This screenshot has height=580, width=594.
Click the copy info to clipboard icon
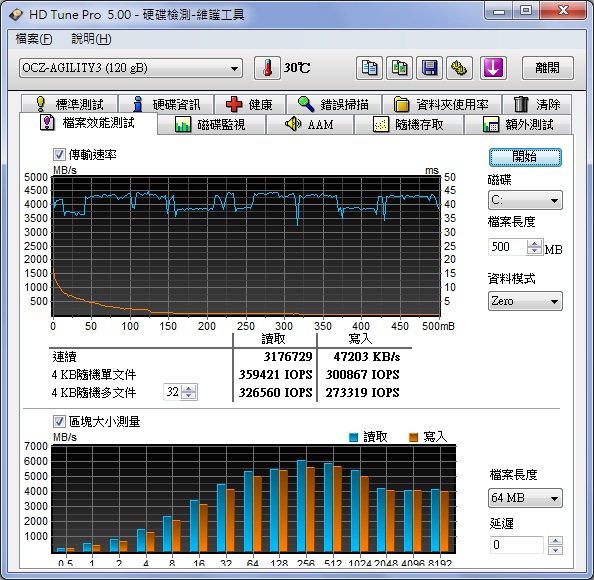[x=369, y=68]
